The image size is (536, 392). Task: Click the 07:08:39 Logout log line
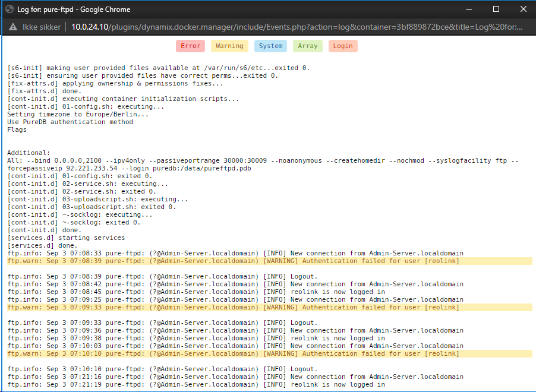162,277
